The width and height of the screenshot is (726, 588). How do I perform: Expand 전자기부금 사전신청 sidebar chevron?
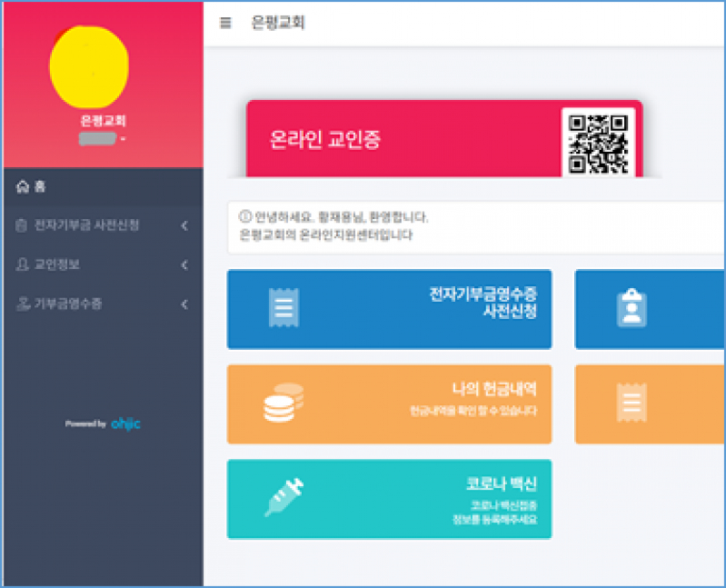[184, 225]
